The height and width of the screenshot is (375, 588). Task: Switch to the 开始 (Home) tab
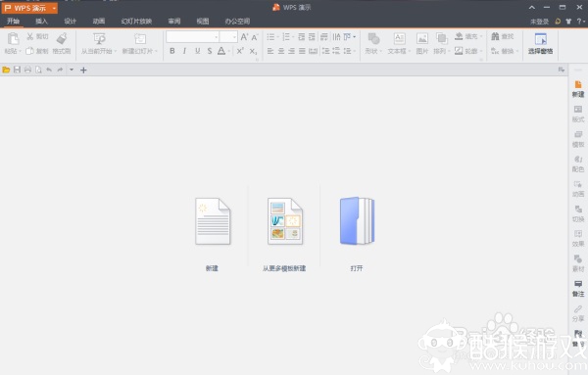pos(13,21)
